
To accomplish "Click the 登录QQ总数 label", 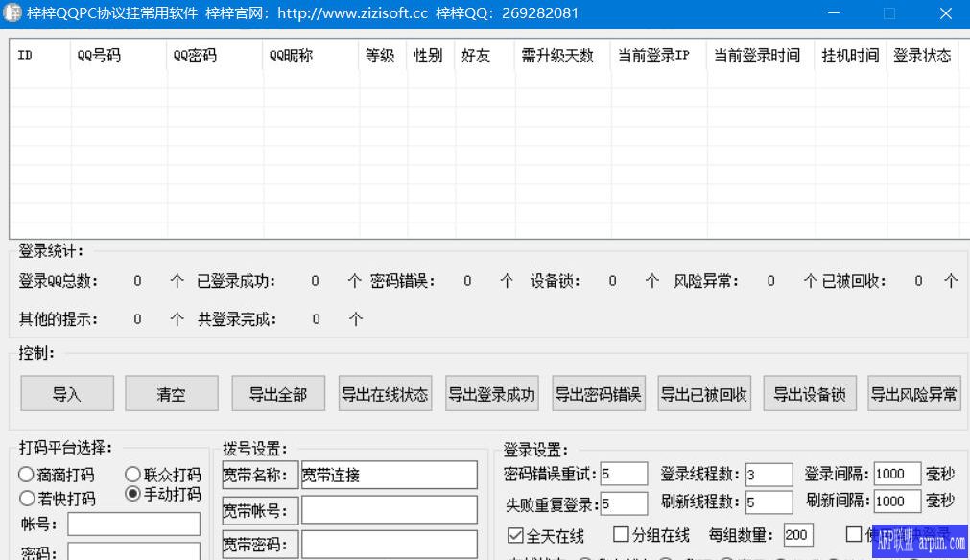I will click(59, 281).
